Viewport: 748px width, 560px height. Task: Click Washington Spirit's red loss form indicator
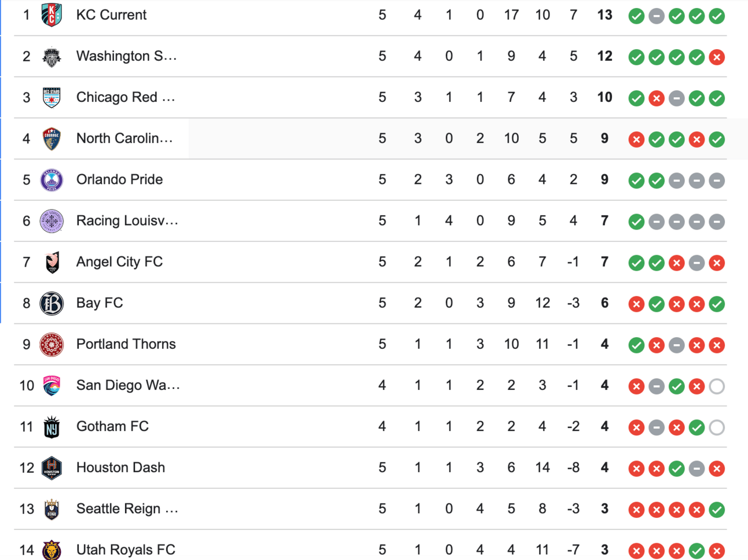pyautogui.click(x=717, y=57)
